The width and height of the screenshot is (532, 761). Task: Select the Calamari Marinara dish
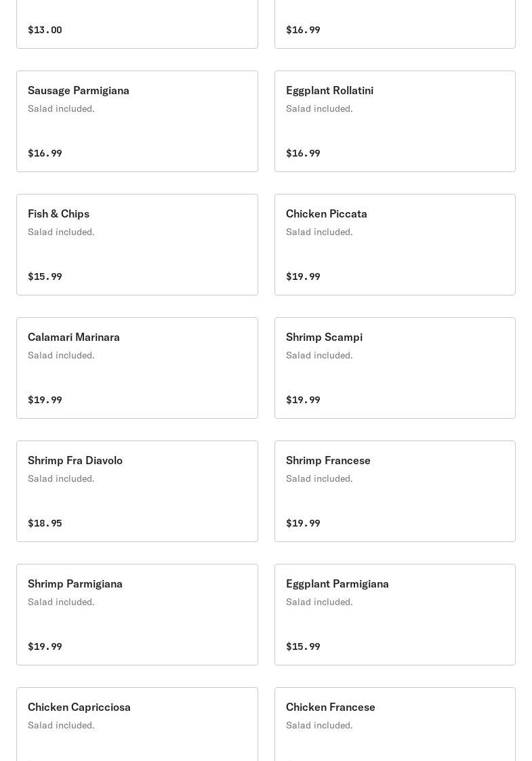point(73,337)
